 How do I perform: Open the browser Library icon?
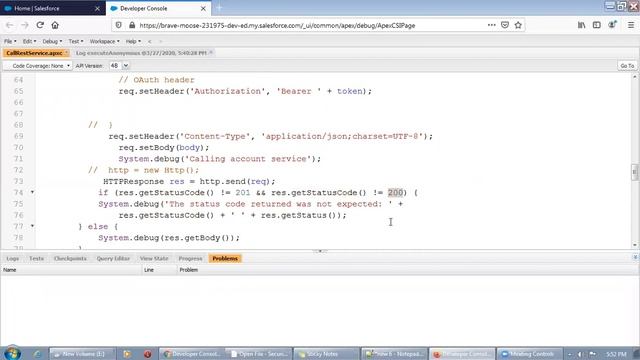click(581, 25)
